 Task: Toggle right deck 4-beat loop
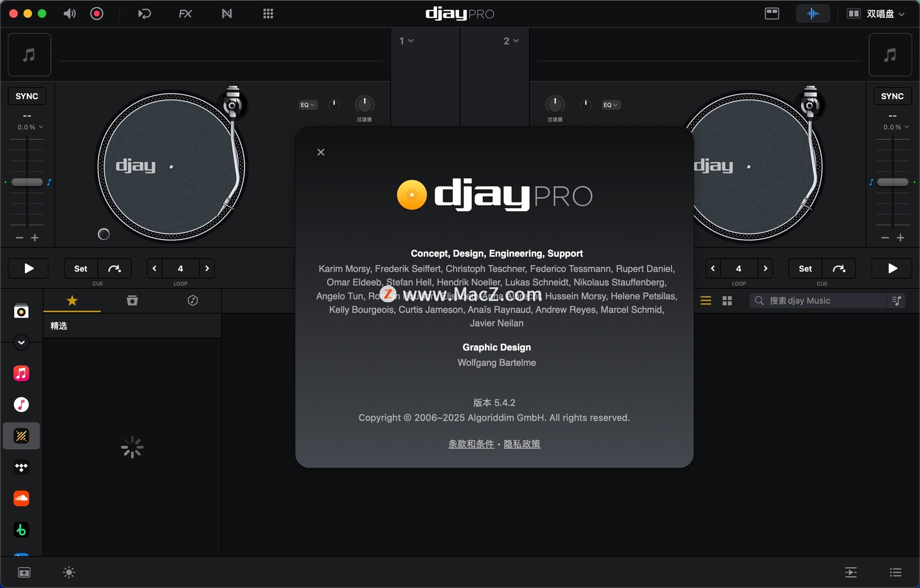point(739,268)
